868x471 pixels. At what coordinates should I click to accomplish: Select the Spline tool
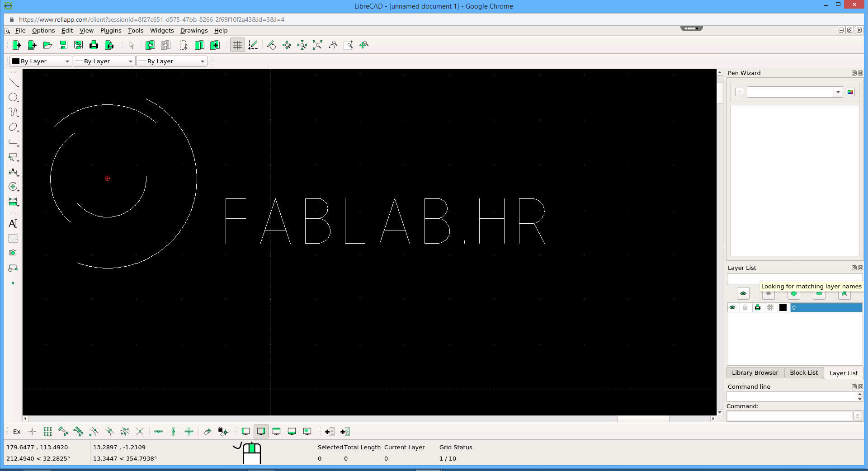point(13,113)
